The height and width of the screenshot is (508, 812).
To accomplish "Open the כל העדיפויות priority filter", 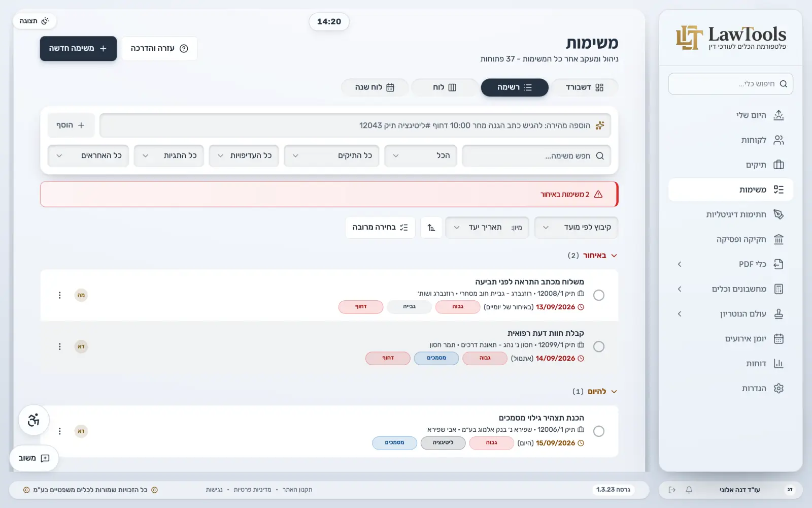I will click(244, 156).
